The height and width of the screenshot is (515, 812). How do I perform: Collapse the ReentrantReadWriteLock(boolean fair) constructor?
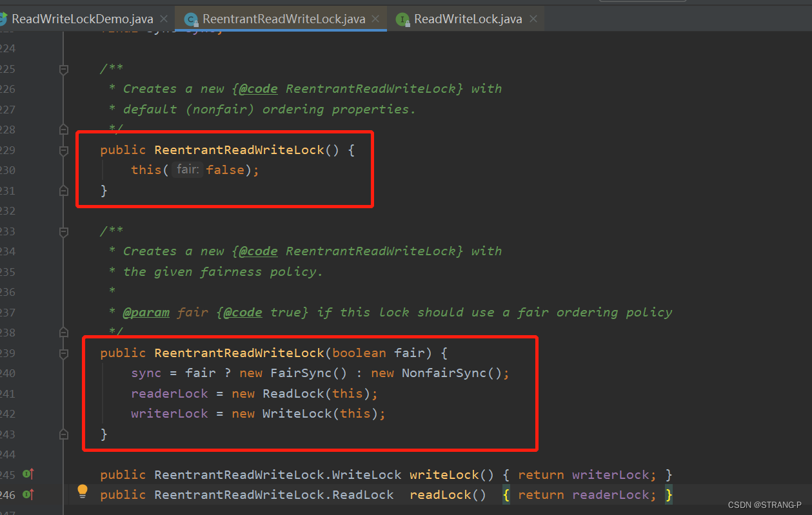point(63,353)
